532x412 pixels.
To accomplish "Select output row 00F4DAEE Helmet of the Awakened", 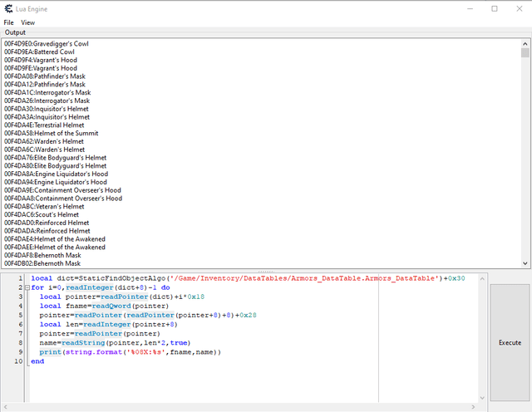I will (x=55, y=248).
